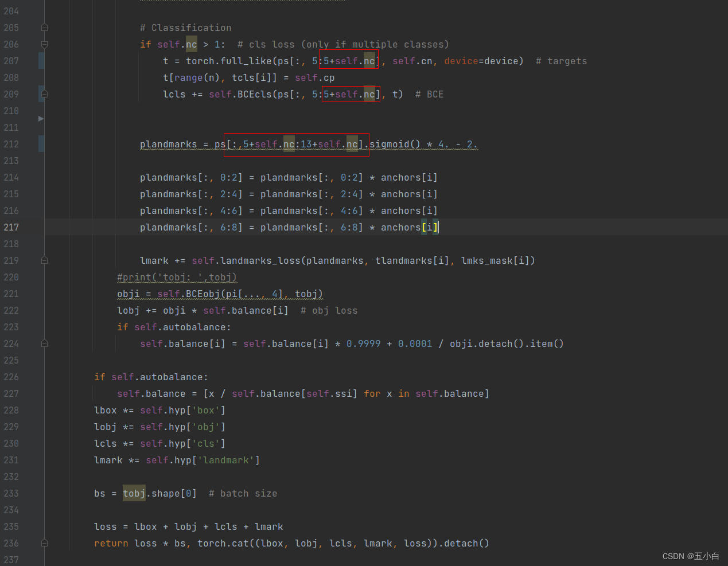Viewport: 728px width, 566px height.
Task: Collapse the 'if self.nc > 1' block on line 206
Action: 44,44
